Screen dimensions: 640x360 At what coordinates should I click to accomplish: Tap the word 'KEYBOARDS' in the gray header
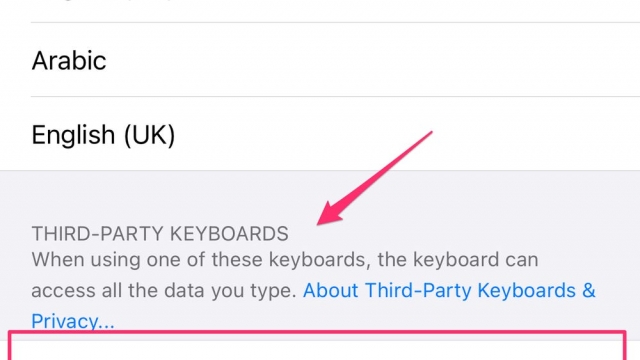pyautogui.click(x=229, y=234)
